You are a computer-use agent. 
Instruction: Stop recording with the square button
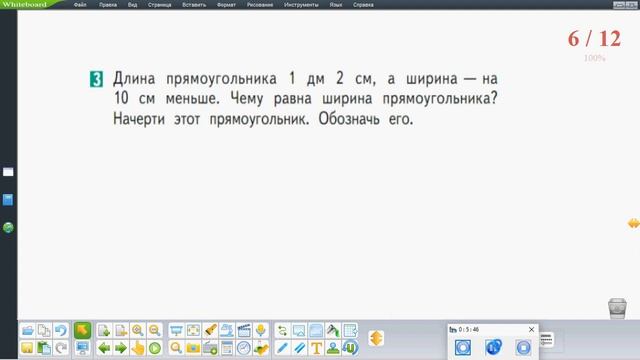[x=523, y=347]
